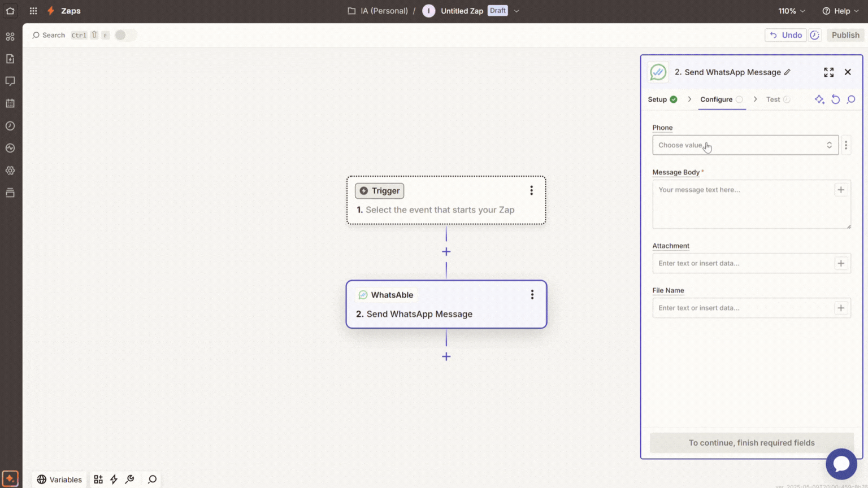Click the AI sparkle icon in panel
This screenshot has width=868, height=488.
(x=819, y=99)
